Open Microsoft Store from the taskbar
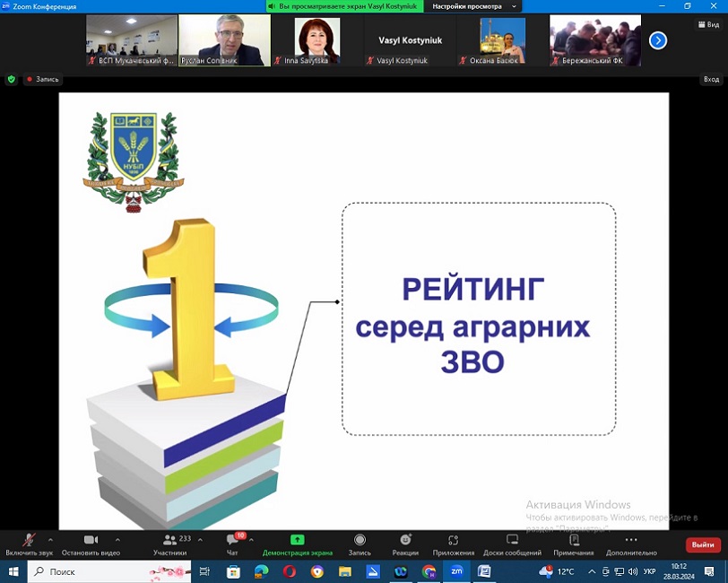 [233, 571]
